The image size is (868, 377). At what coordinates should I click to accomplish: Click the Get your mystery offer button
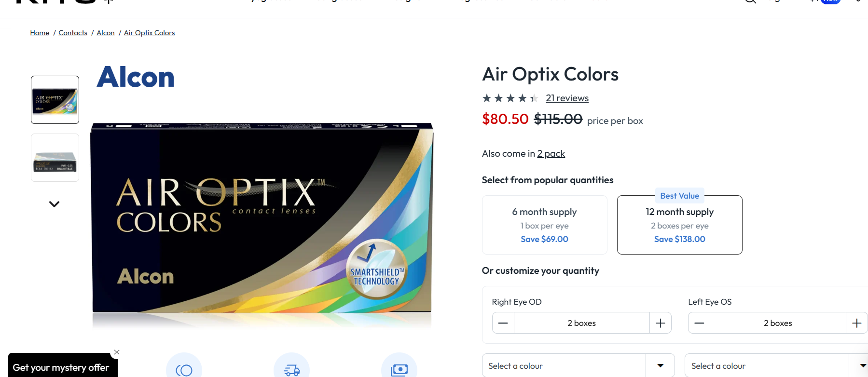click(x=61, y=367)
